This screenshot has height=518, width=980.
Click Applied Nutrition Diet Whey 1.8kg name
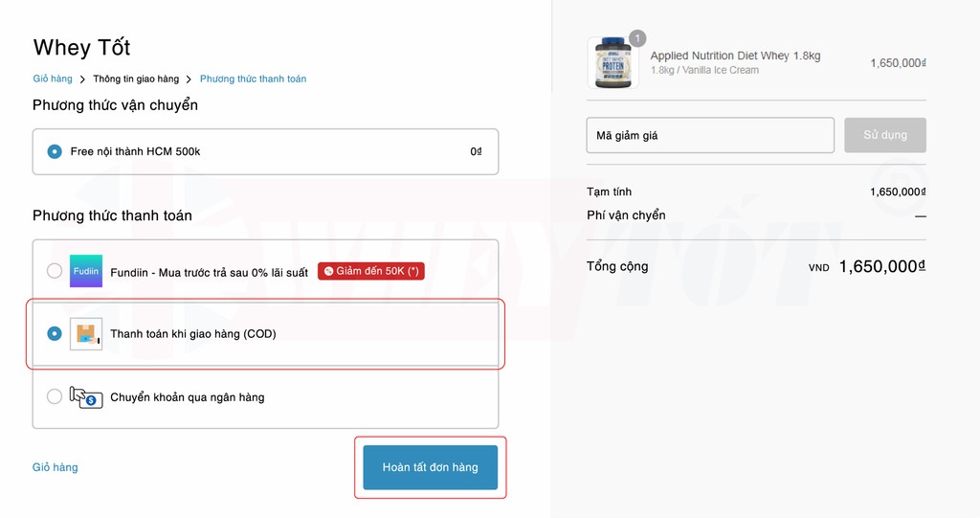click(735, 56)
